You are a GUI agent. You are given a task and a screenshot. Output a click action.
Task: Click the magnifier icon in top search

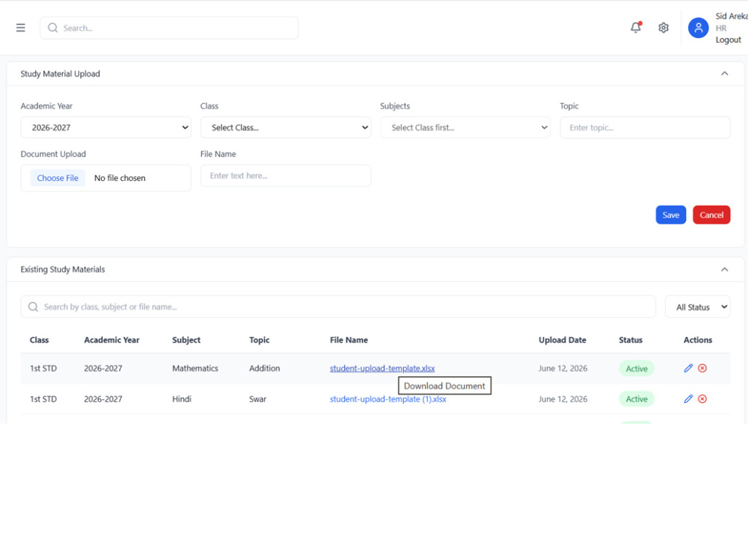[x=53, y=28]
